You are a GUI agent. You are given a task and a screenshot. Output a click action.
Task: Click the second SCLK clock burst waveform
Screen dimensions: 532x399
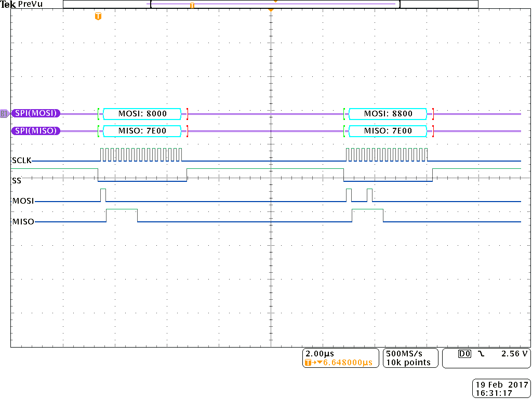[387, 154]
